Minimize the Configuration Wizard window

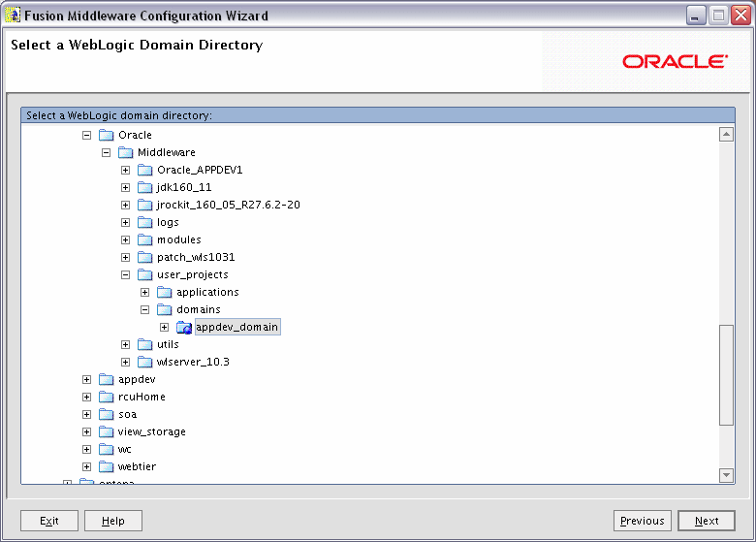pos(696,16)
